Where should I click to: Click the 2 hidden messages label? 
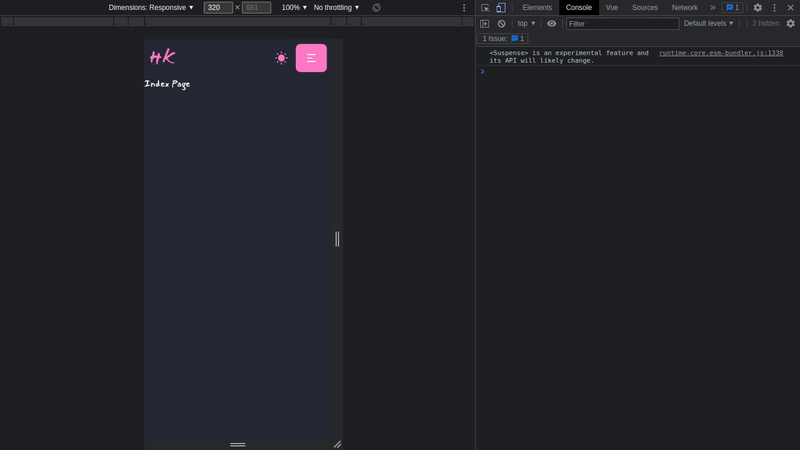[x=765, y=23]
